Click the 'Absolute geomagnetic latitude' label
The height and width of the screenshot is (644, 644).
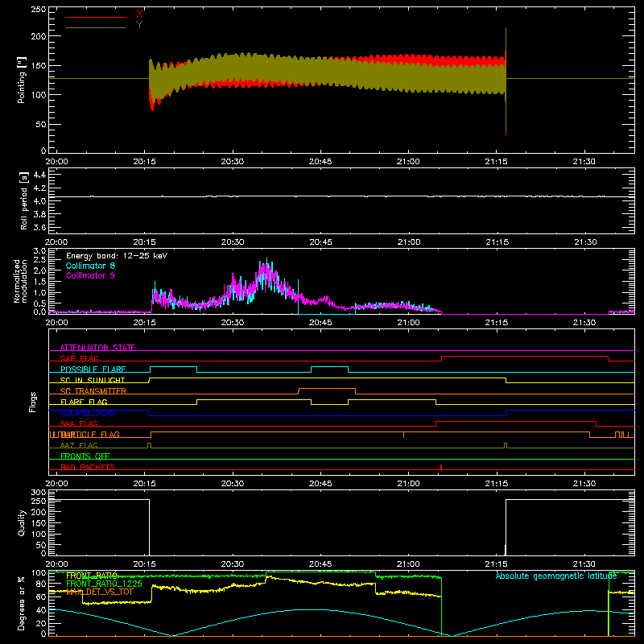click(x=556, y=576)
